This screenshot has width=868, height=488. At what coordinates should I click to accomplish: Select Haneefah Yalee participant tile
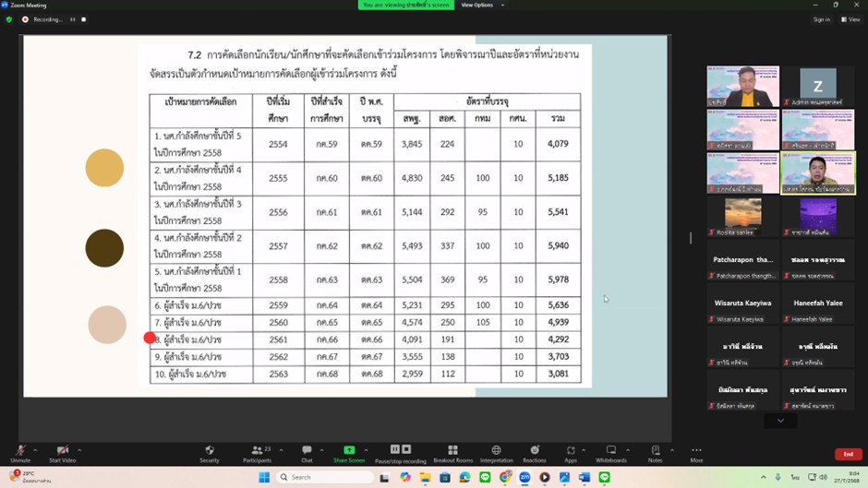tap(817, 304)
